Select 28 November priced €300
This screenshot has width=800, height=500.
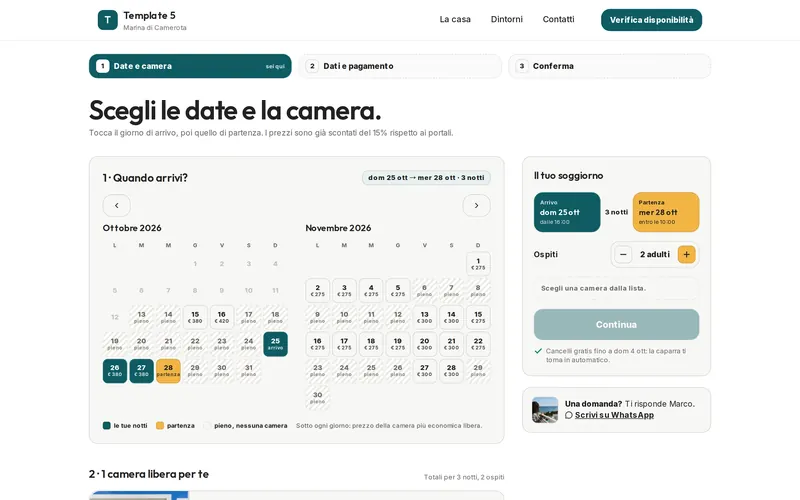click(x=451, y=370)
